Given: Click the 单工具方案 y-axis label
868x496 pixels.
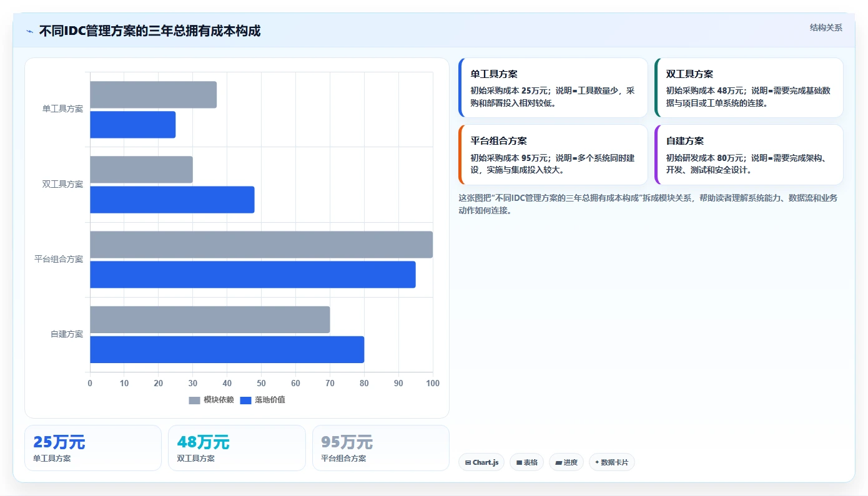Looking at the screenshot, I should click(62, 109).
